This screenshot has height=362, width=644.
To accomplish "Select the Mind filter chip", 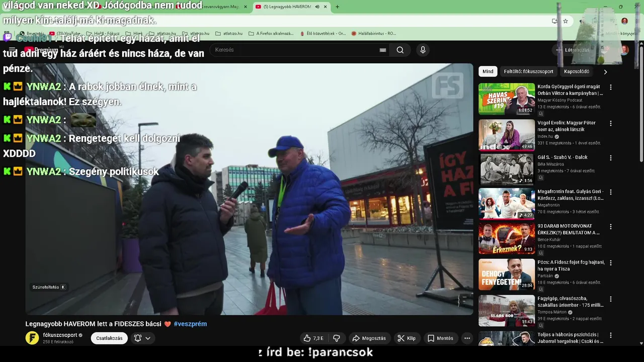I will tap(488, 71).
